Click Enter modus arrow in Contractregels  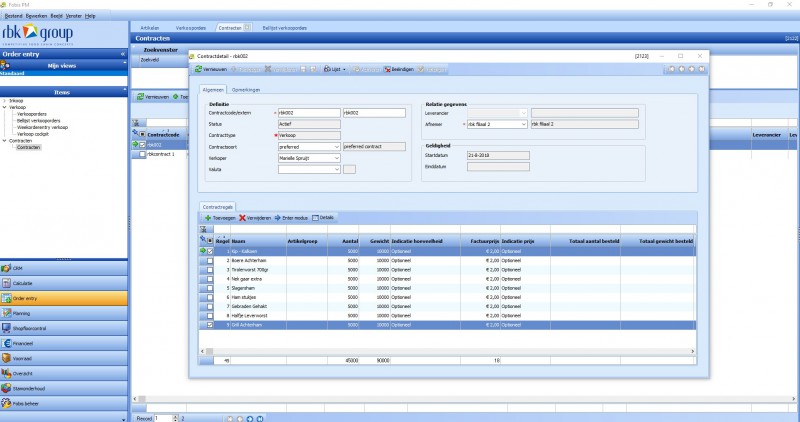pos(291,218)
